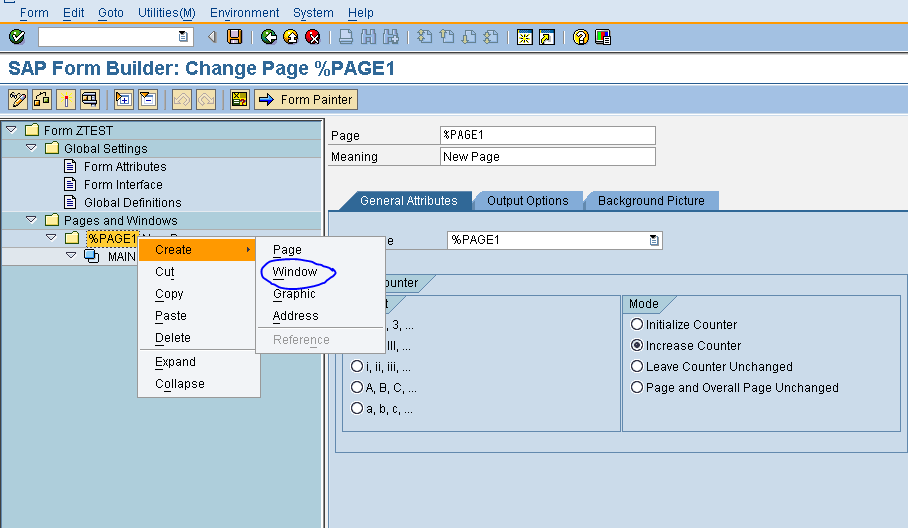Choose Graphic in the Create submenu

(294, 294)
